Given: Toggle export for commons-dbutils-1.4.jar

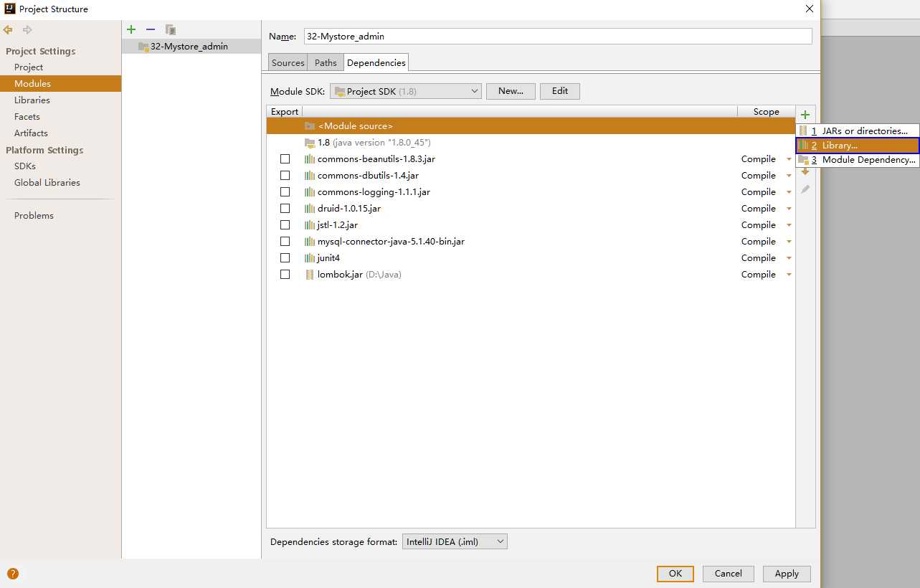Looking at the screenshot, I should tap(285, 176).
